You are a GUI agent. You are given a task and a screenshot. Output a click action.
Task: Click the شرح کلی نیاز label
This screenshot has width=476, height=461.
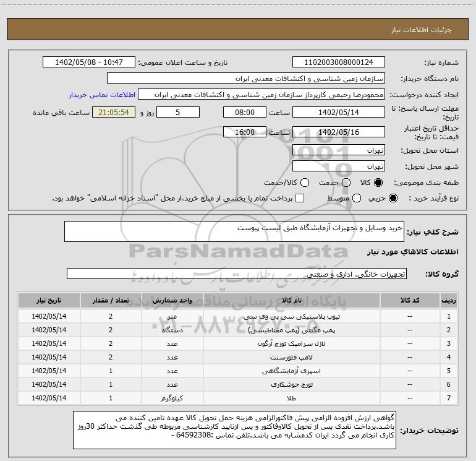(x=433, y=232)
